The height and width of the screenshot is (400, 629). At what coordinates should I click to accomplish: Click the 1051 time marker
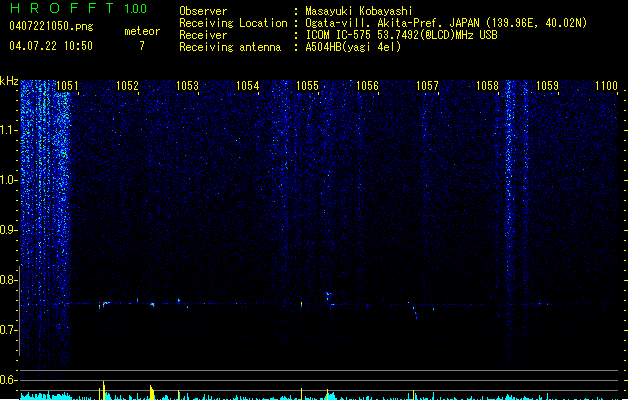pyautogui.click(x=67, y=86)
